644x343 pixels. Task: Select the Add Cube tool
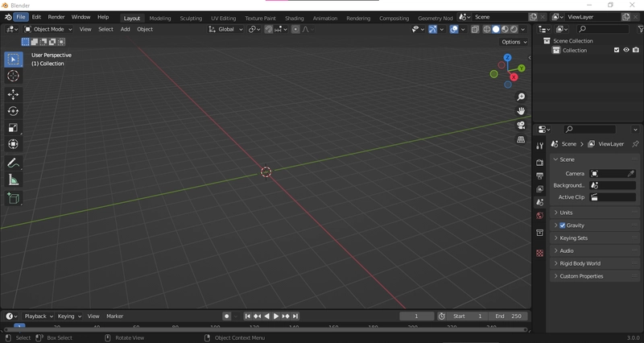(13, 198)
